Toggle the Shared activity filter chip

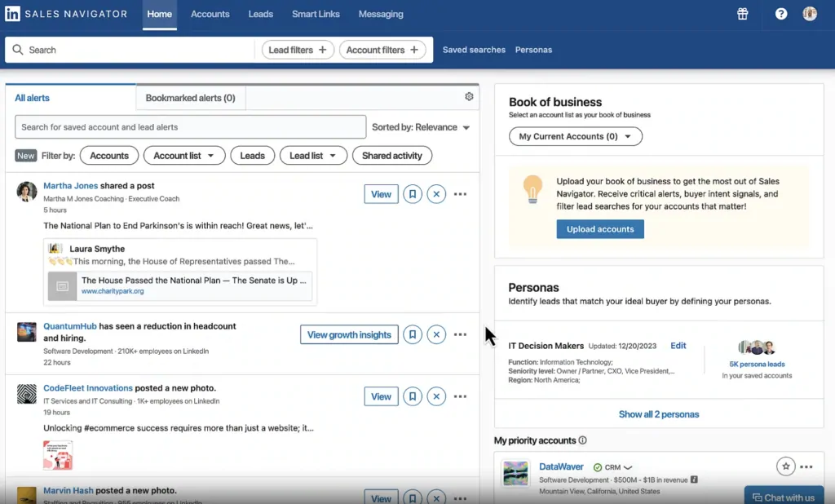pos(392,156)
